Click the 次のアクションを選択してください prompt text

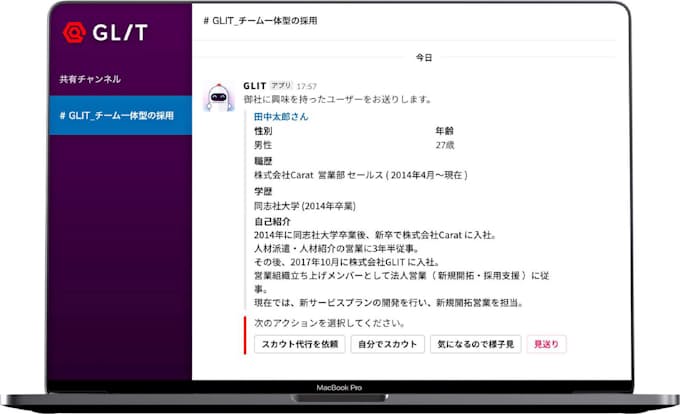(x=329, y=324)
